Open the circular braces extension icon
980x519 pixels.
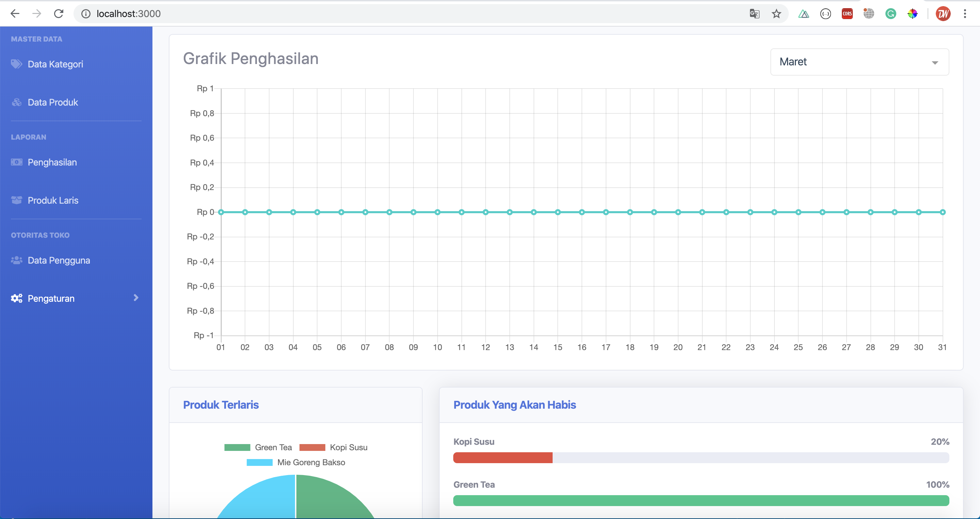pyautogui.click(x=826, y=14)
